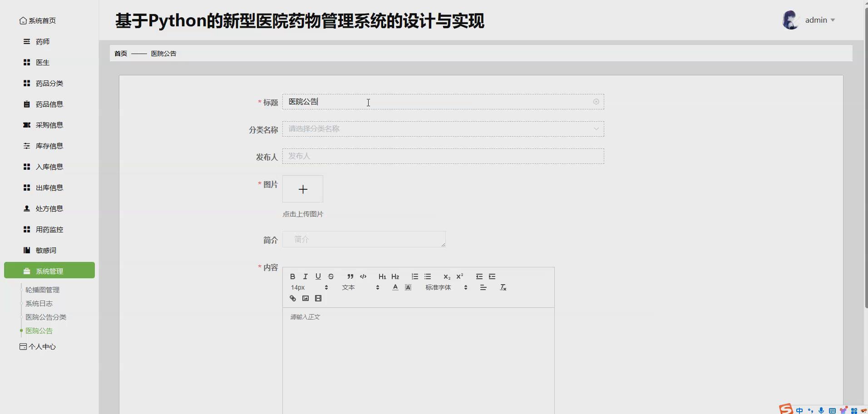
Task: Navigate to 首页 via the breadcrumb
Action: click(120, 53)
